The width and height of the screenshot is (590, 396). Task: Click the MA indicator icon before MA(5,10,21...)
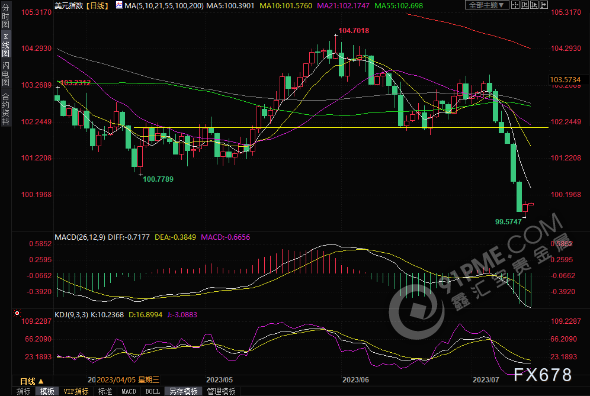[119, 5]
